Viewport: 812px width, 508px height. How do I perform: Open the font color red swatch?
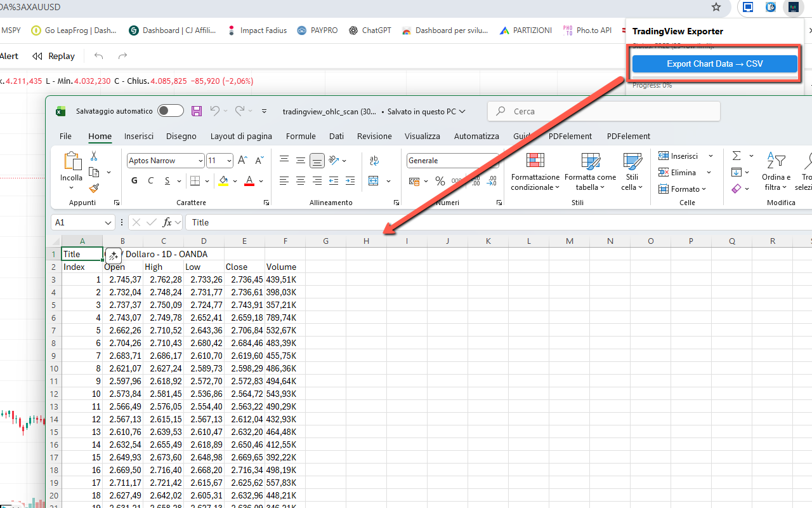(249, 181)
